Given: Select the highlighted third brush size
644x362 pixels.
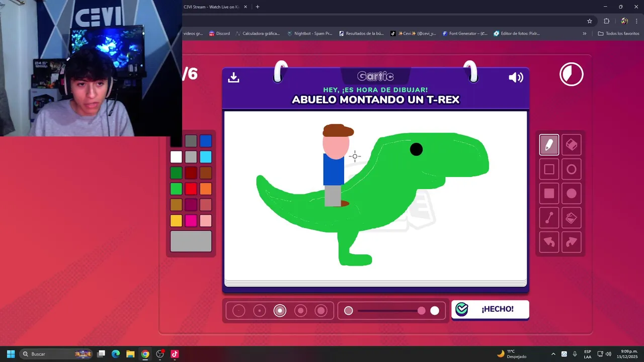Looking at the screenshot, I should click(x=280, y=311).
